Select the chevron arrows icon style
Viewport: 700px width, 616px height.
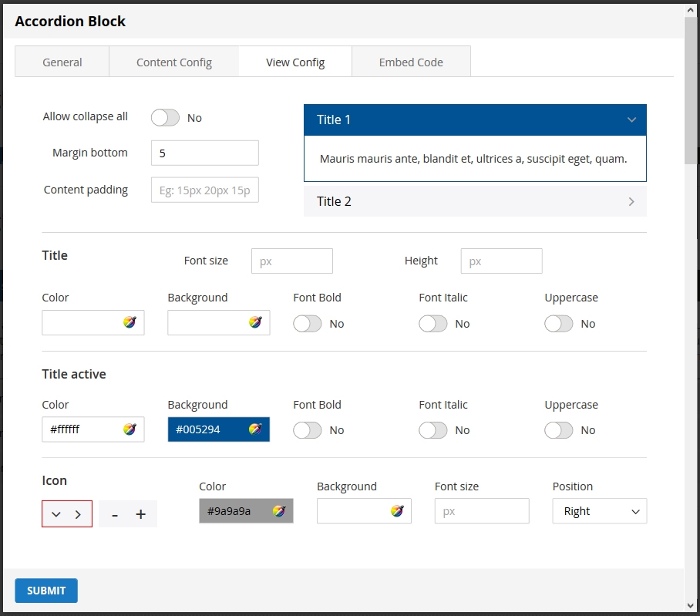[x=67, y=514]
